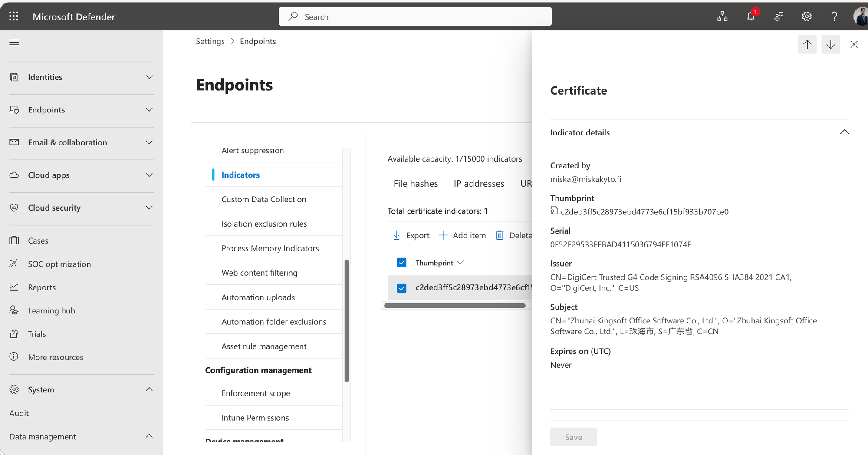Go to the next indicator with the down arrow
Screen dimensions: 868x455
coord(830,44)
